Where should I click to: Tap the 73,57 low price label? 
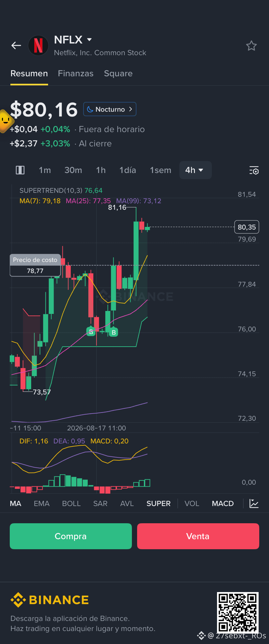point(42,392)
